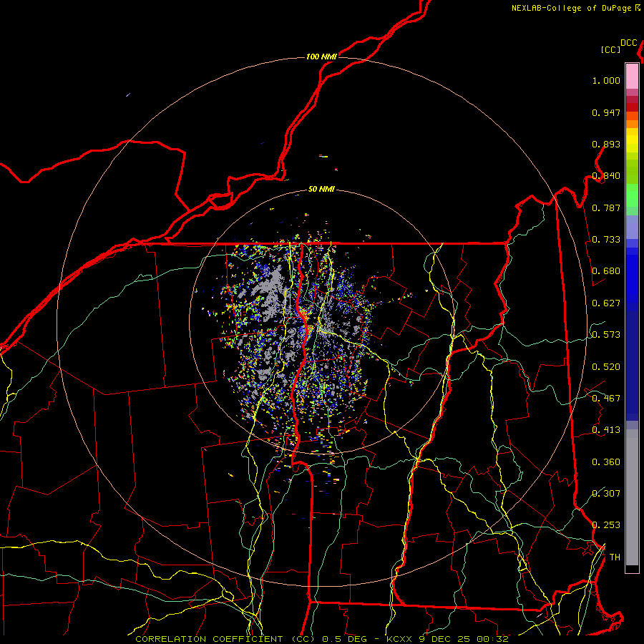Screen dimensions: 644x644
Task: Select the 0.573 legend value
Action: click(x=606, y=335)
